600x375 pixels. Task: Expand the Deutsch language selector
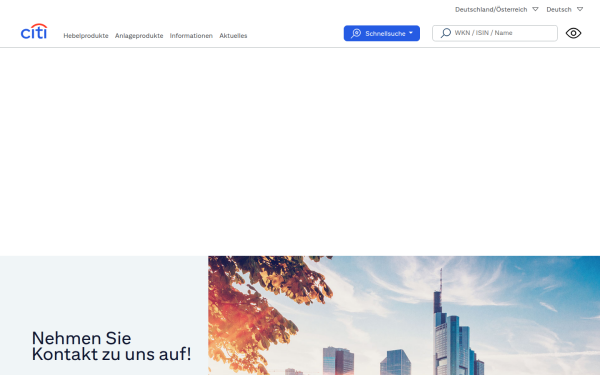click(x=564, y=9)
